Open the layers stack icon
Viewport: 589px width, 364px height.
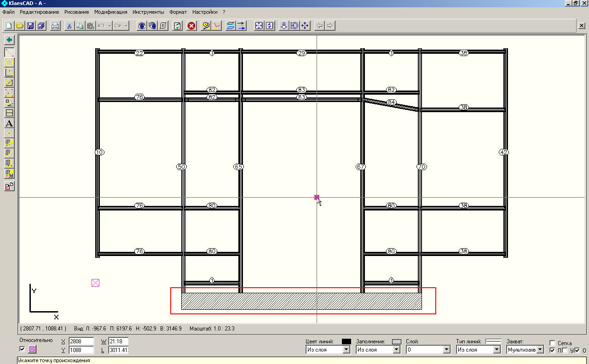pos(231,26)
